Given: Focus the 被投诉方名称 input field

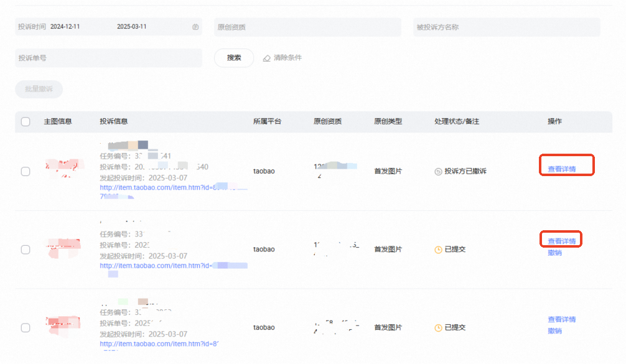Looking at the screenshot, I should 507,27.
